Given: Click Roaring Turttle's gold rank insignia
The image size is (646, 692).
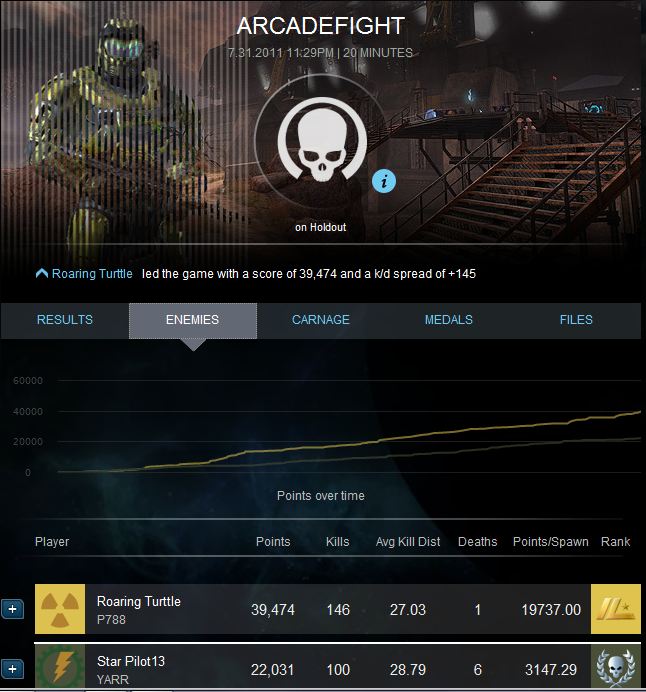Looking at the screenshot, I should (616, 609).
